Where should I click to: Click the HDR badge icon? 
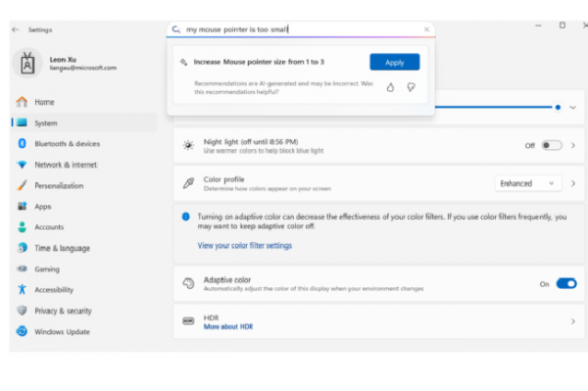pyautogui.click(x=188, y=321)
